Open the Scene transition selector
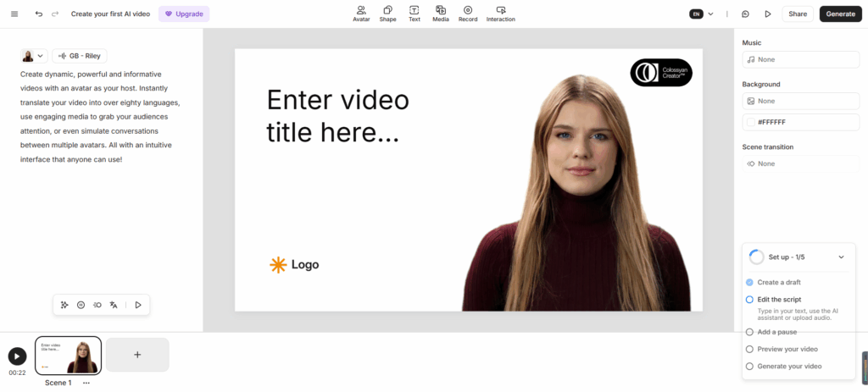This screenshot has width=868, height=392. [x=800, y=163]
